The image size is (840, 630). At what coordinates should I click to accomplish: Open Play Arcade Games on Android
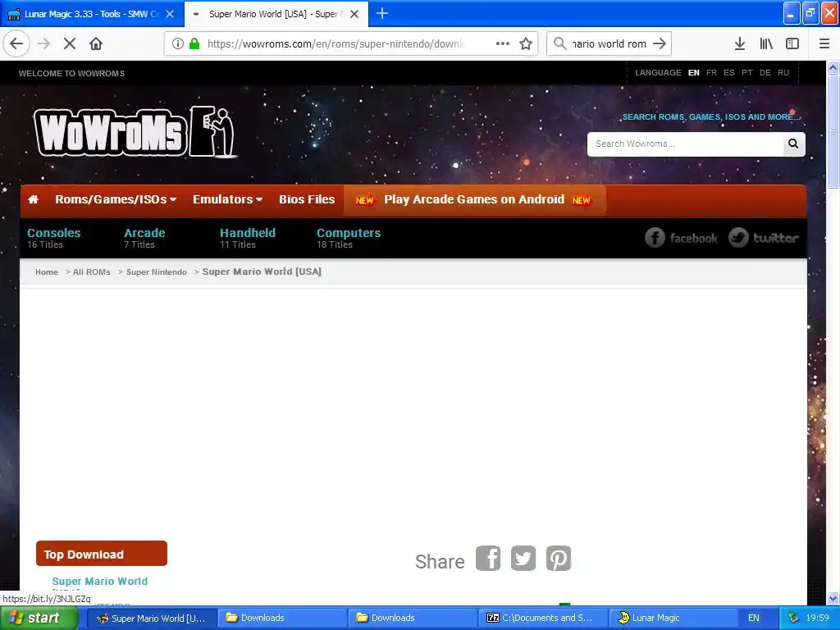[474, 200]
